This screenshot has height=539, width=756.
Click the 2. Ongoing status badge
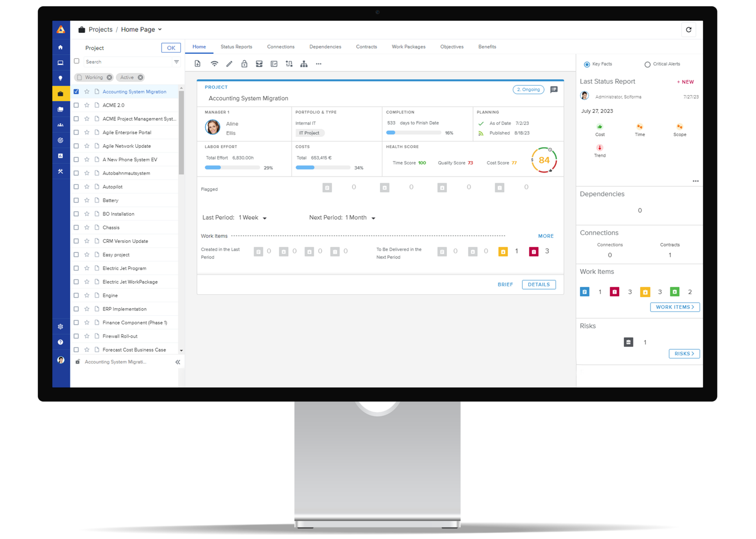coord(528,89)
